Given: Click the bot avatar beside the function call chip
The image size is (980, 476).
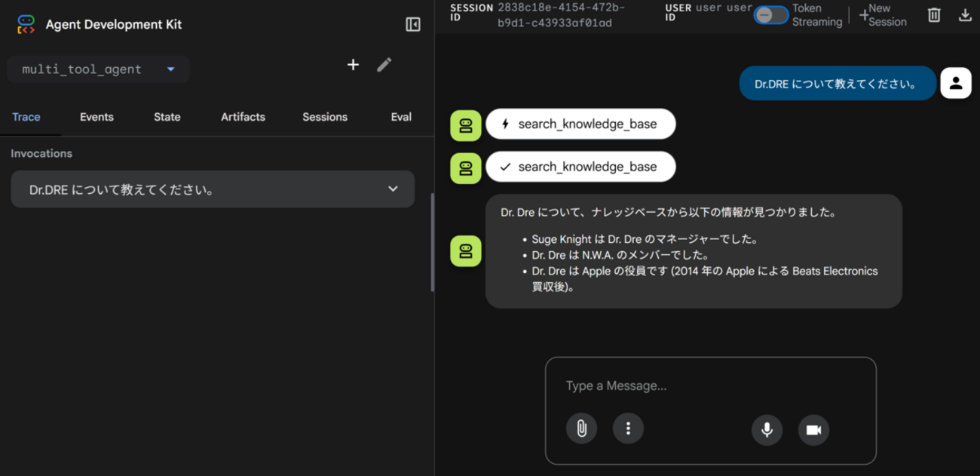Looking at the screenshot, I should [x=466, y=125].
